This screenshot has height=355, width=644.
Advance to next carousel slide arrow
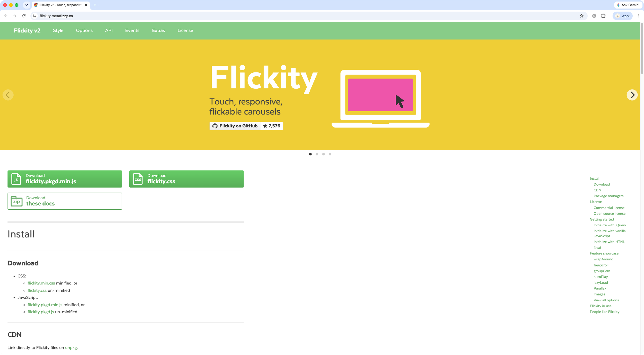632,95
